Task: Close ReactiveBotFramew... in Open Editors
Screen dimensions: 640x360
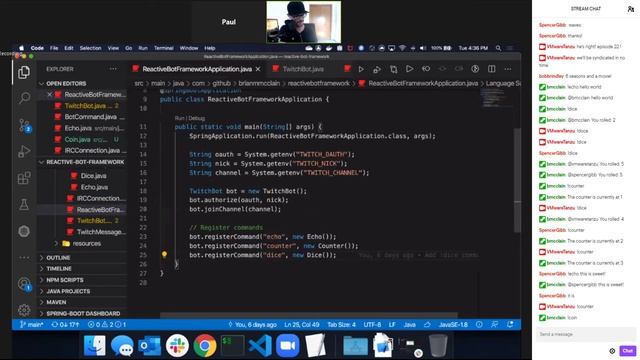Action: point(49,95)
